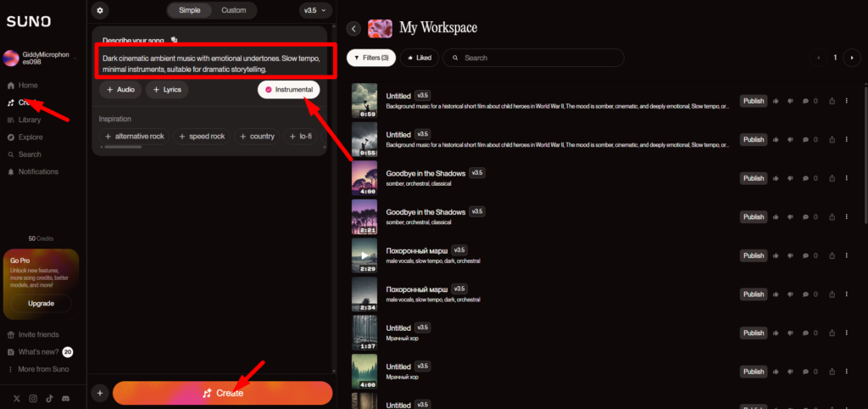Go to the previous workspace page

tap(818, 58)
